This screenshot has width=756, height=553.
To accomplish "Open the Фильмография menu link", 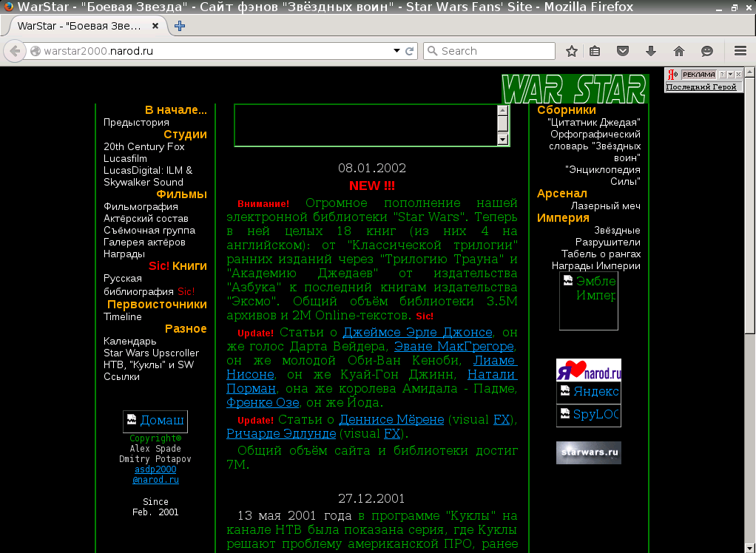I will 141,207.
